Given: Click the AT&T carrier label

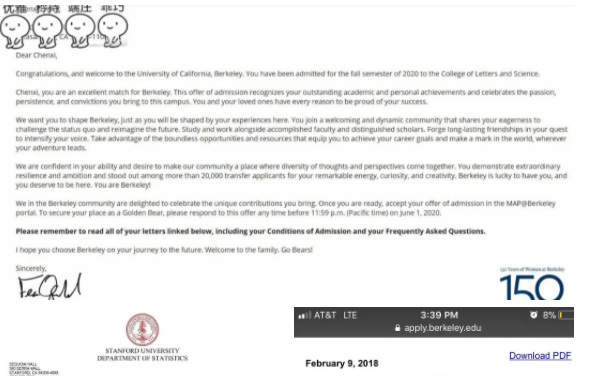Looking at the screenshot, I should (325, 315).
